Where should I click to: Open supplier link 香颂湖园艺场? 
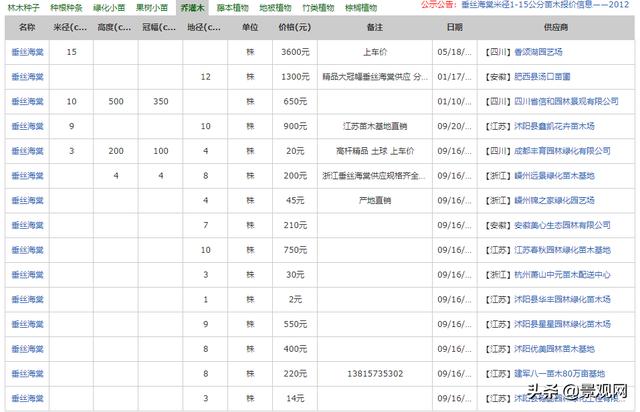(538, 52)
